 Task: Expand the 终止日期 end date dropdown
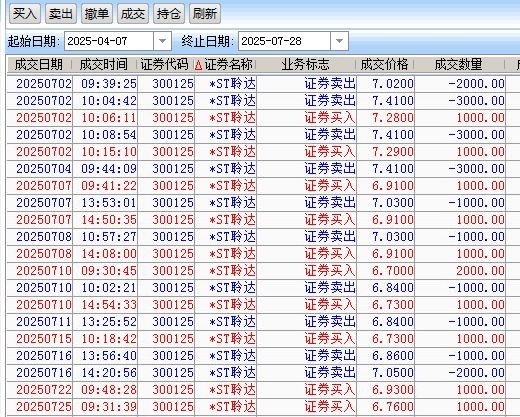coord(339,41)
